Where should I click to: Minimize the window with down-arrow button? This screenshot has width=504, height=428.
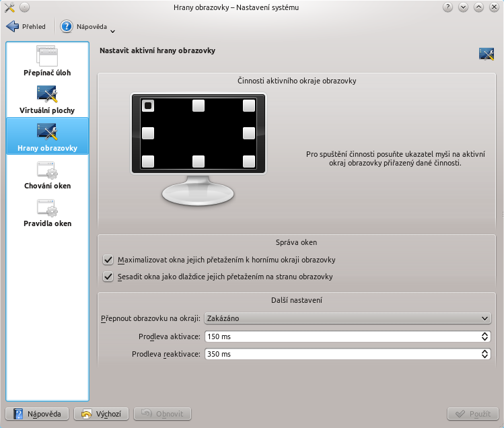point(463,7)
